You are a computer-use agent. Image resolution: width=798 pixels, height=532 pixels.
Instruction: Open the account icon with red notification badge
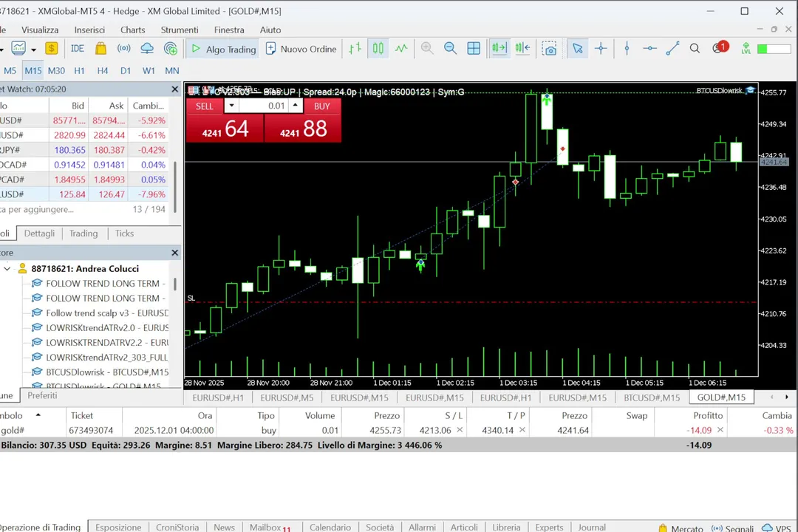point(720,48)
